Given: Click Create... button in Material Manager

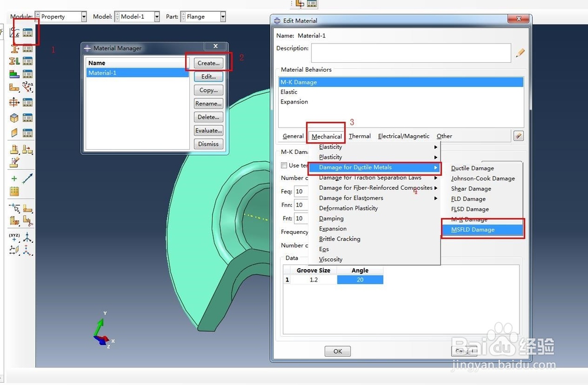Looking at the screenshot, I should [209, 63].
